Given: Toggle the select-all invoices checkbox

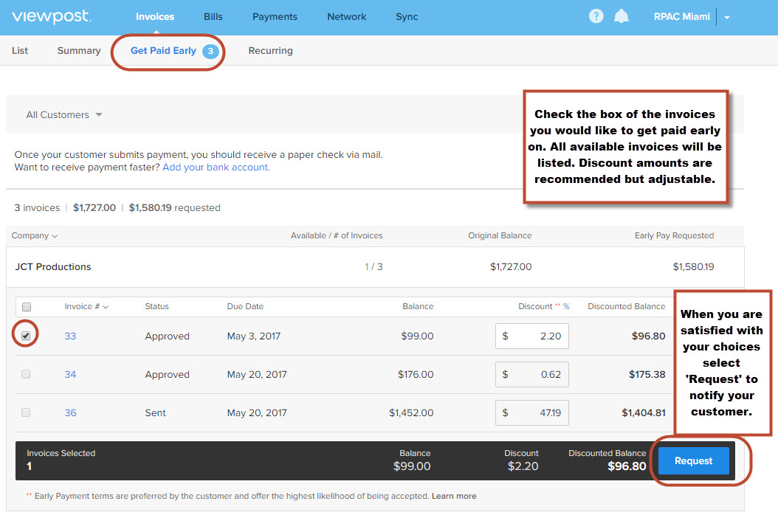Looking at the screenshot, I should [x=27, y=307].
